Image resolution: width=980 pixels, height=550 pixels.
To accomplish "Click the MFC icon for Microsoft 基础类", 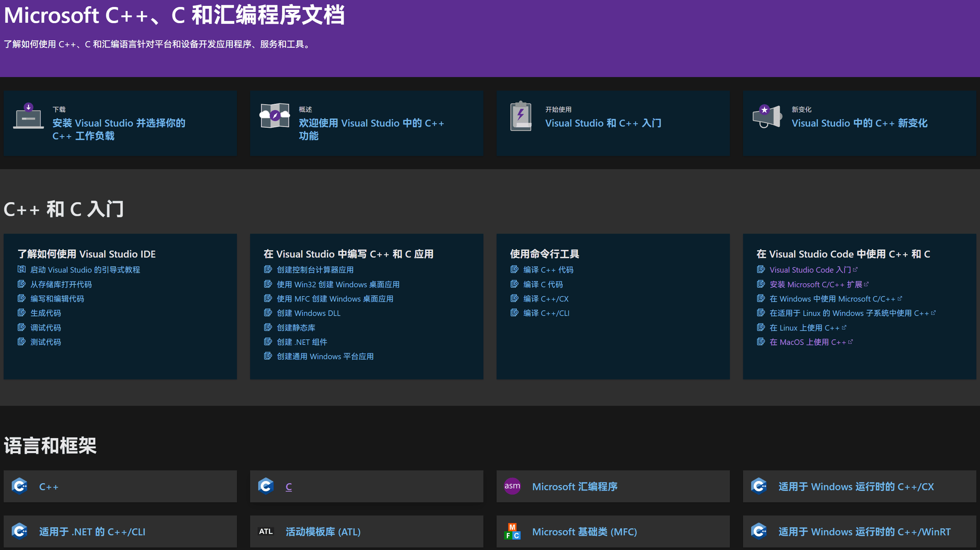I will pos(512,531).
